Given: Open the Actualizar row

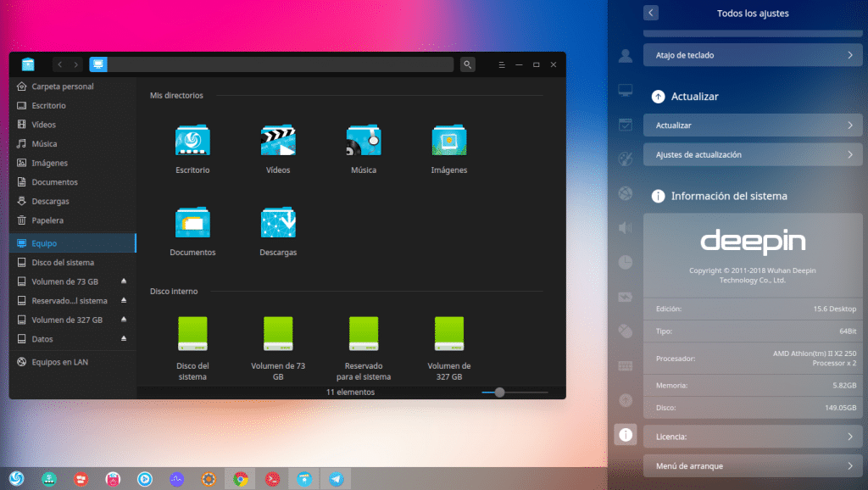Looking at the screenshot, I should pyautogui.click(x=753, y=125).
